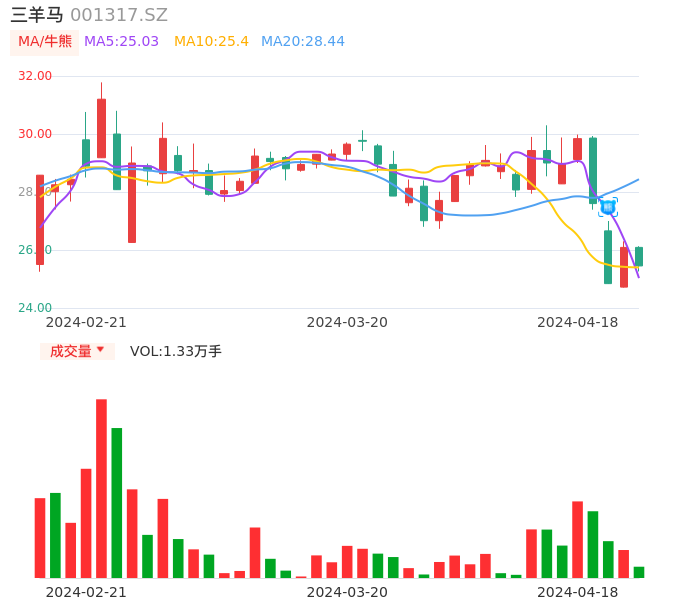Click the 三羊马 stock name title

point(37,15)
